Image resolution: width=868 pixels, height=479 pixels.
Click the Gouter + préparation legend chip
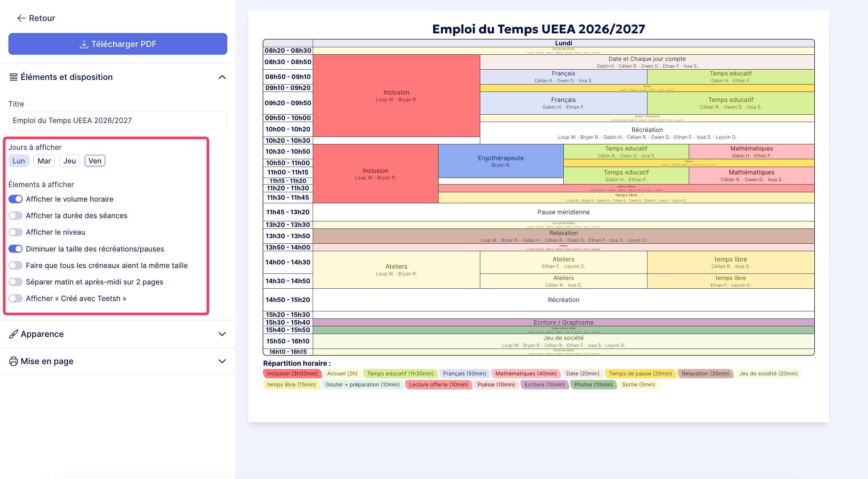[x=363, y=384]
